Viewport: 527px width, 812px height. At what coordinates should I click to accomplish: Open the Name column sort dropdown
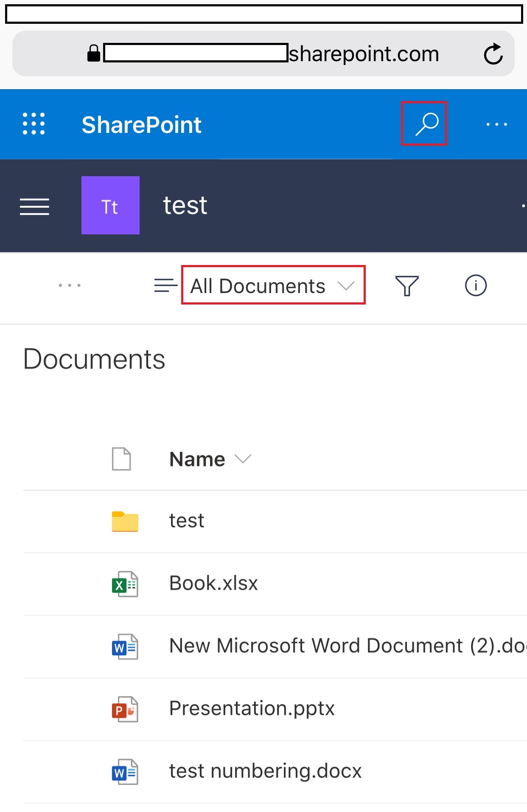pyautogui.click(x=210, y=459)
